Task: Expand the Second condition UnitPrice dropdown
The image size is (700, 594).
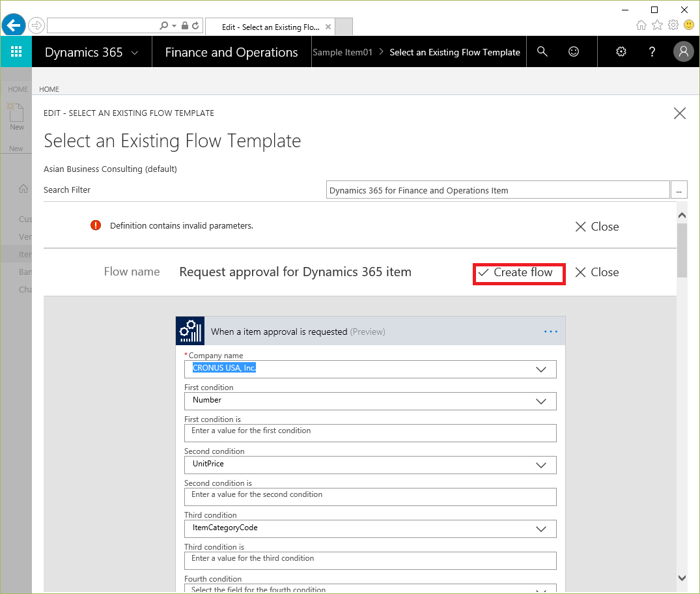Action: (x=541, y=466)
